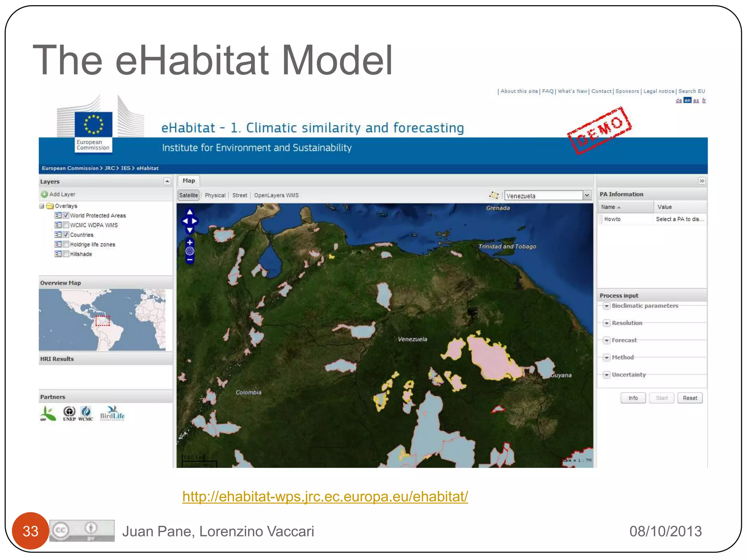Open the Sponsors link
747x560 pixels.
[627, 91]
